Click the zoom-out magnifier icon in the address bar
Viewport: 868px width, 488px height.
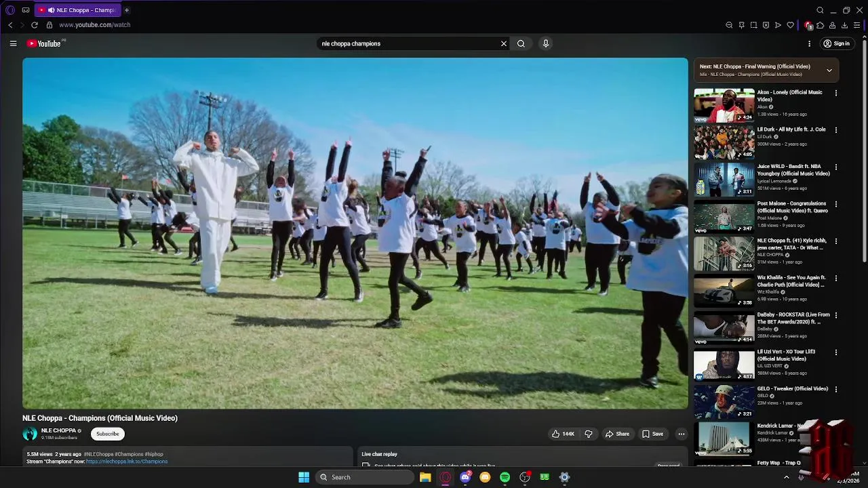pyautogui.click(x=729, y=25)
